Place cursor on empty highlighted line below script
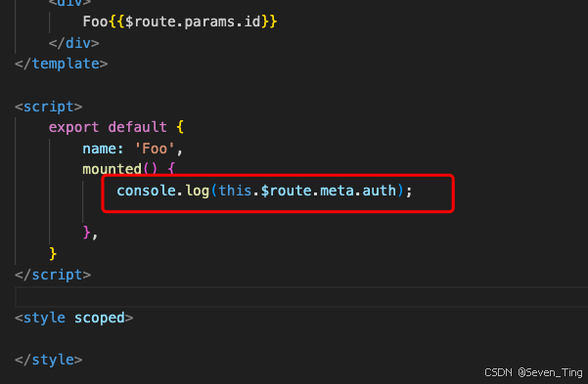 [x=301, y=297]
